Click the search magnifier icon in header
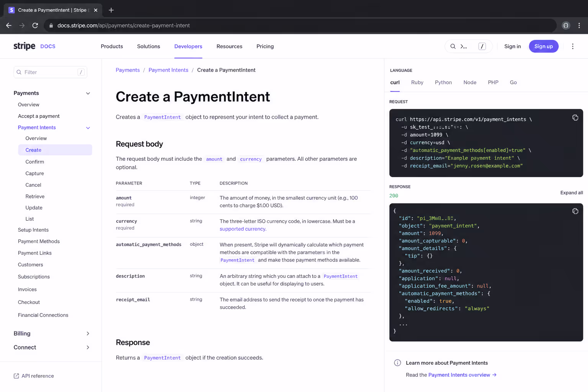 453,46
